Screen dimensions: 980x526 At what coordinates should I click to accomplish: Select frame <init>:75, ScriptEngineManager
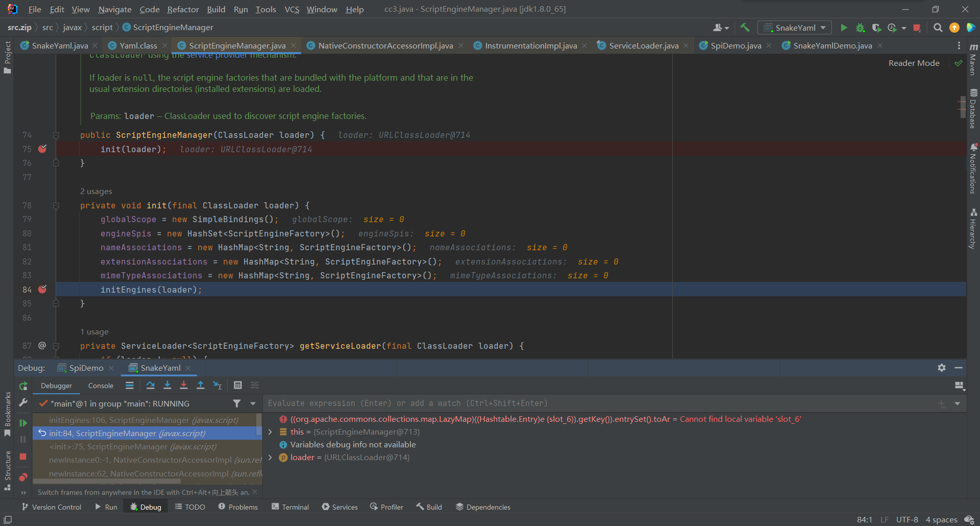click(133, 446)
